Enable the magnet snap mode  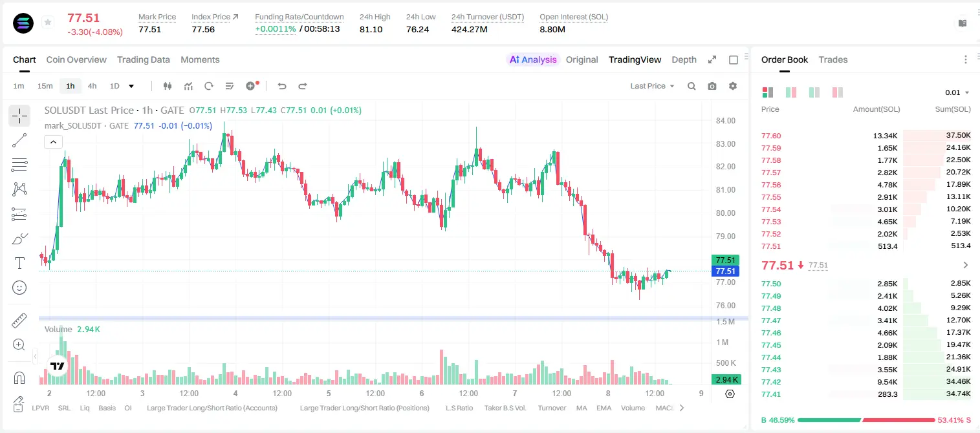coord(19,378)
